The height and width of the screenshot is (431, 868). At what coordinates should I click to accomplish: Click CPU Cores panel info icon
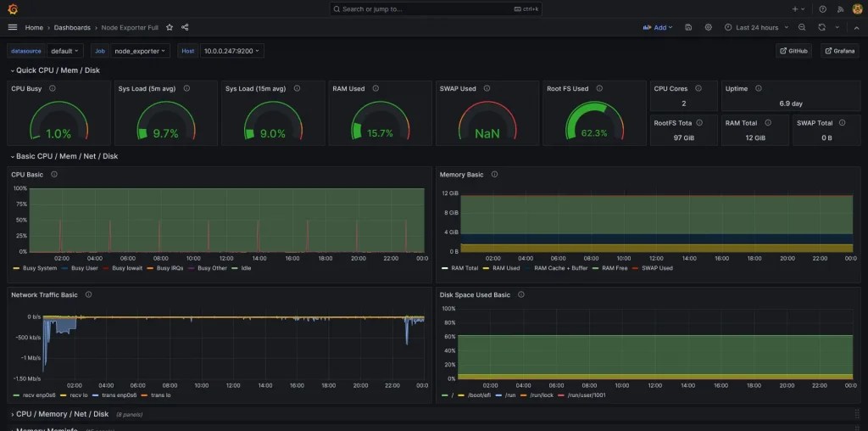pyautogui.click(x=698, y=88)
